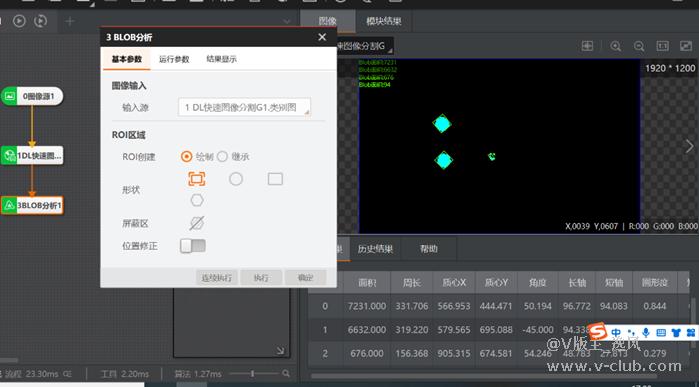Image resolution: width=699 pixels, height=387 pixels.
Task: Select circularity value 0.844 cell
Action: pos(654,306)
